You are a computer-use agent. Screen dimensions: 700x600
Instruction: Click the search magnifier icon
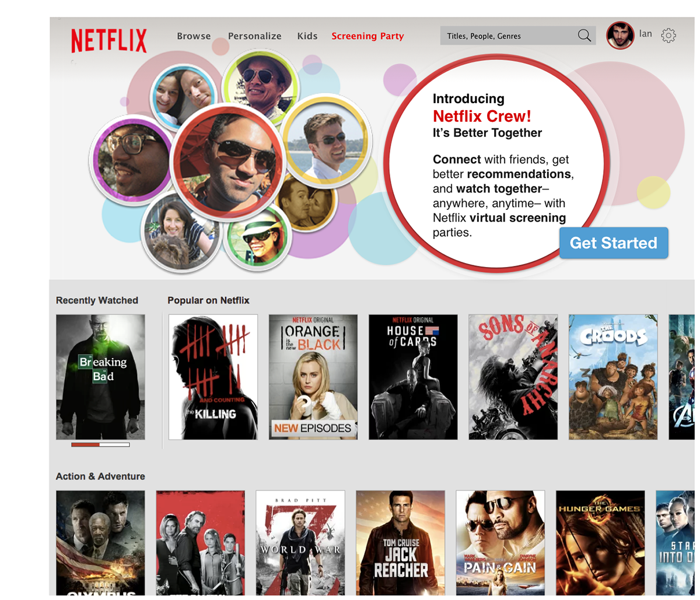[x=584, y=36]
